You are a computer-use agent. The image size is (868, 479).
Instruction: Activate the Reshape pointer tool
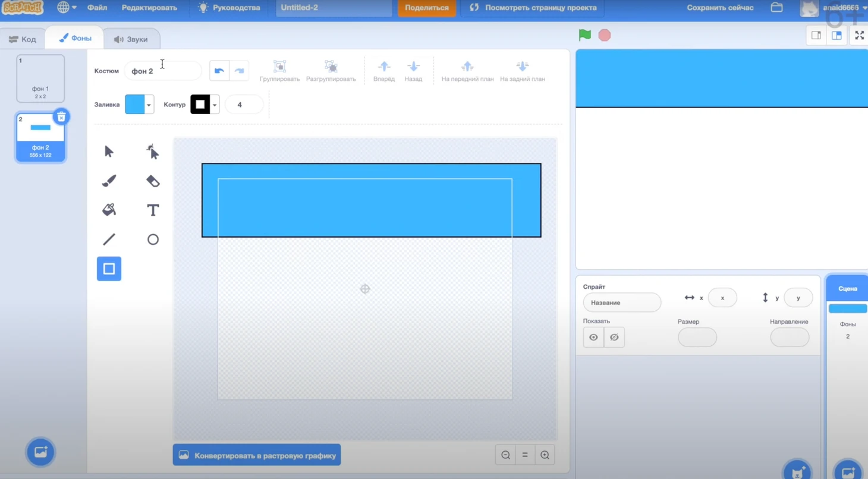153,152
